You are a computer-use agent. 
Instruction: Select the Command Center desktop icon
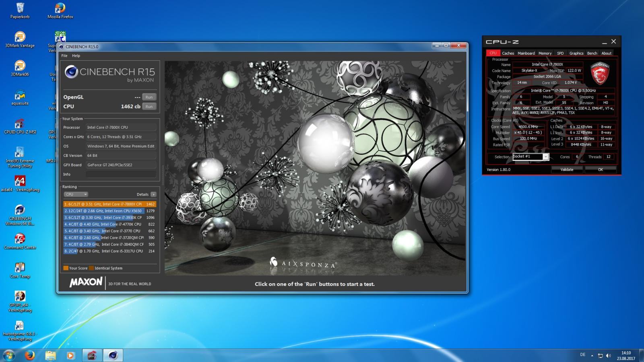20,241
